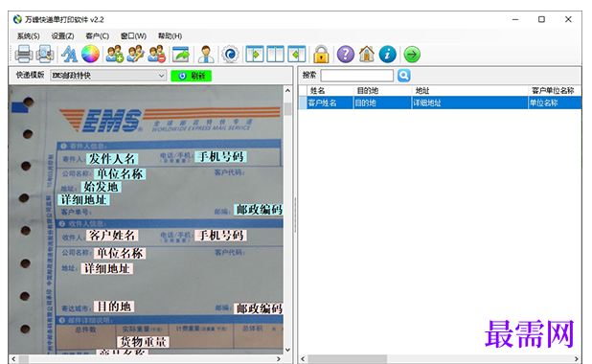592x364 pixels.
Task: Click into the 搜索 input field
Action: coord(356,76)
